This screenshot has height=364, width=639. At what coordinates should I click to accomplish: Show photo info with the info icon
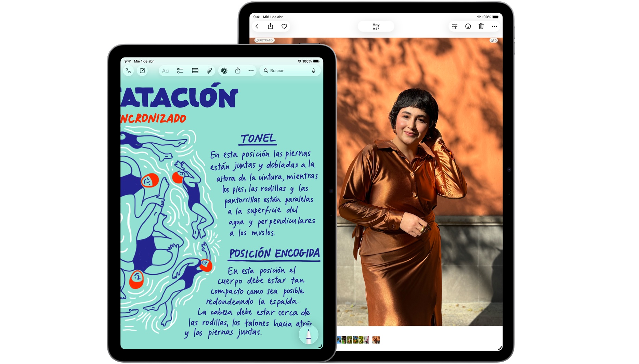coord(468,26)
